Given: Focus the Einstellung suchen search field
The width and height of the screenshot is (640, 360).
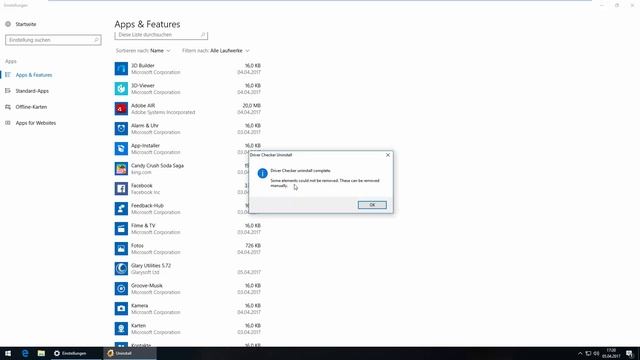Looking at the screenshot, I should (53, 40).
